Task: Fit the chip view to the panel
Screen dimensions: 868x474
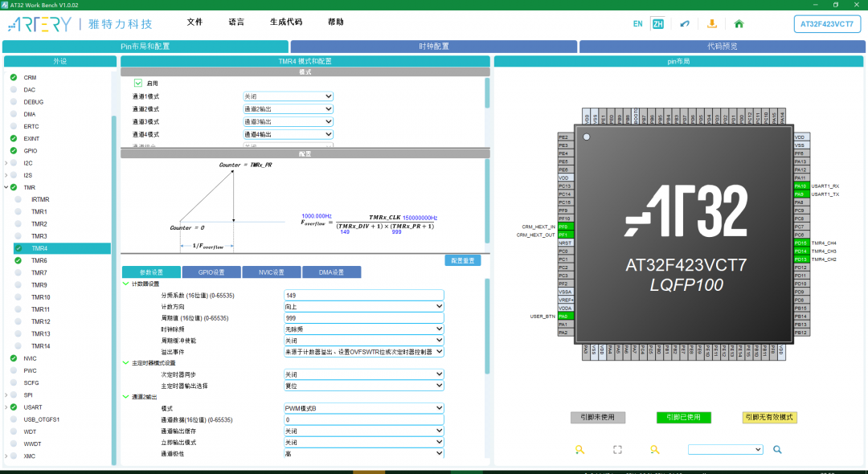Action: [x=617, y=450]
